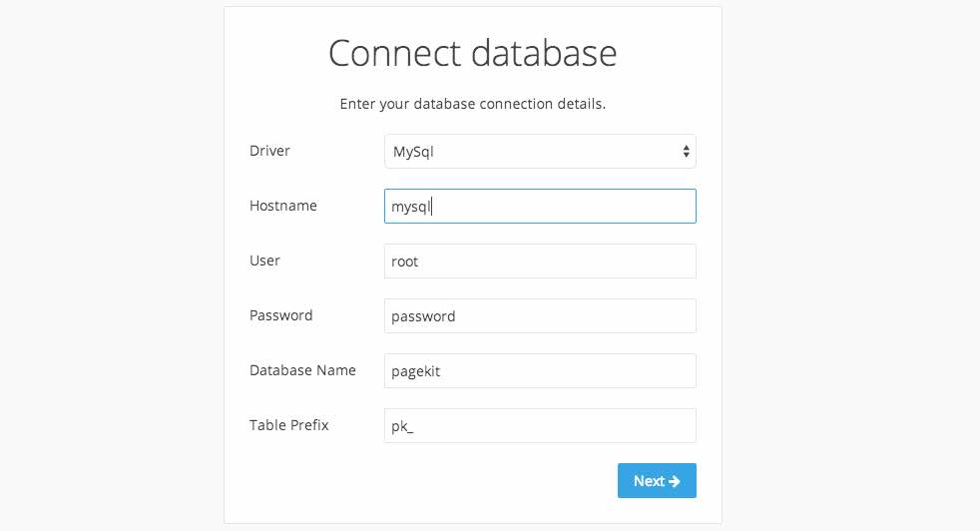Click the Database Name field with pagekit
This screenshot has height=531, width=980.
(540, 371)
